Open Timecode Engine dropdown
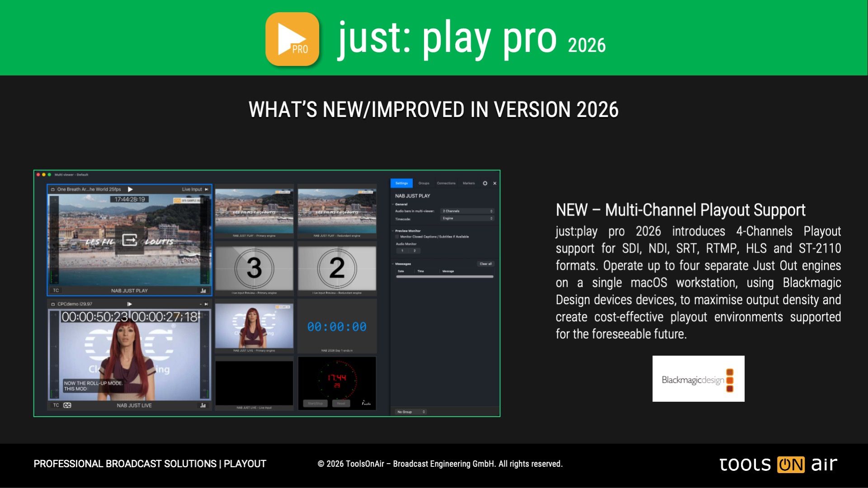The height and width of the screenshot is (488, 868). pos(467,218)
